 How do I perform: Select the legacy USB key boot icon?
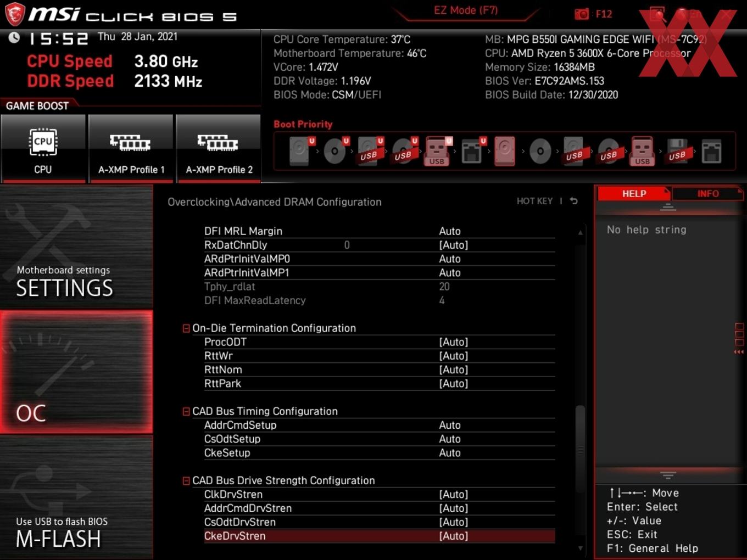pos(642,151)
